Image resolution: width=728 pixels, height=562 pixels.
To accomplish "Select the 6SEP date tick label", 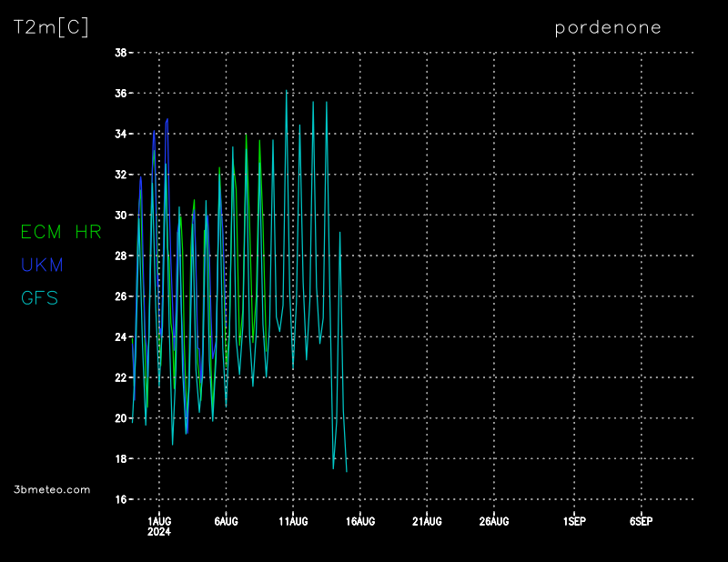I will tap(641, 521).
